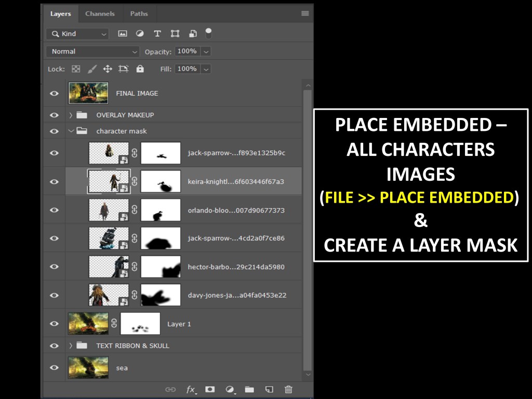532x399 pixels.
Task: Open the Opacity dropdown arrow
Action: tap(206, 51)
